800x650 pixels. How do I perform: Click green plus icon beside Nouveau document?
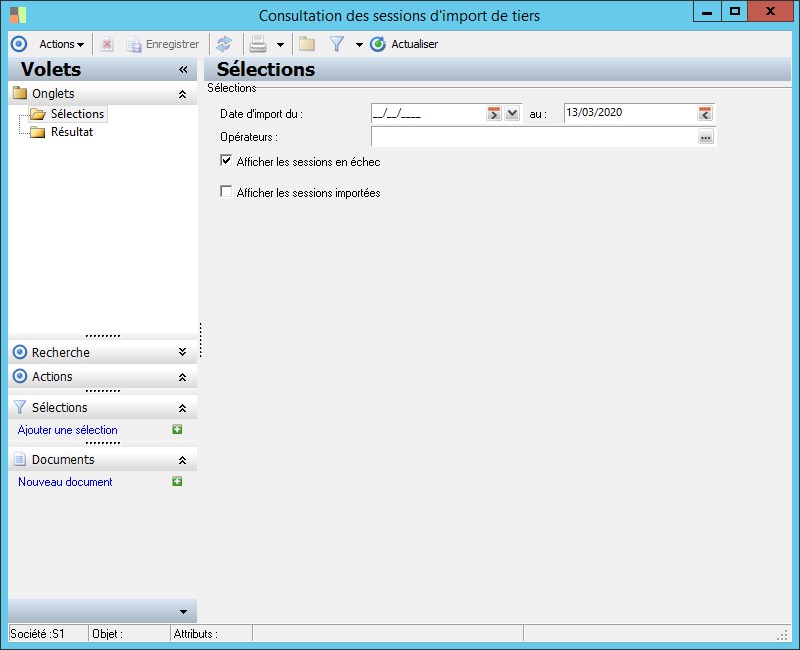[x=177, y=482]
